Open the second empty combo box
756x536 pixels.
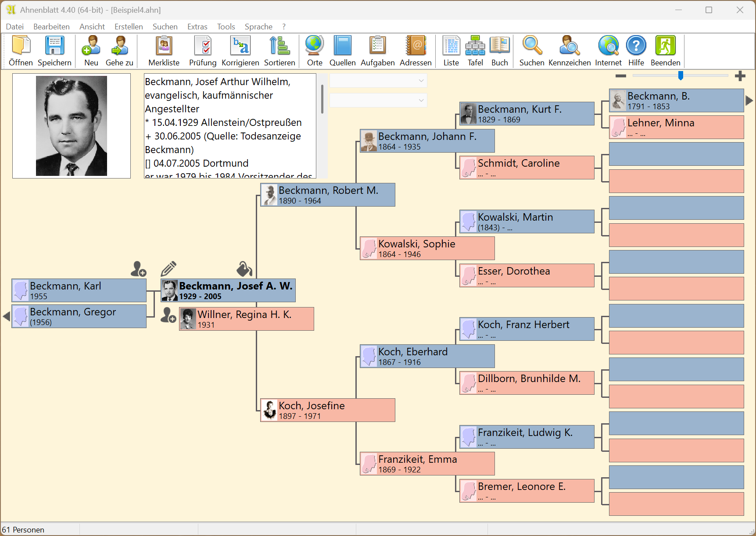click(421, 100)
